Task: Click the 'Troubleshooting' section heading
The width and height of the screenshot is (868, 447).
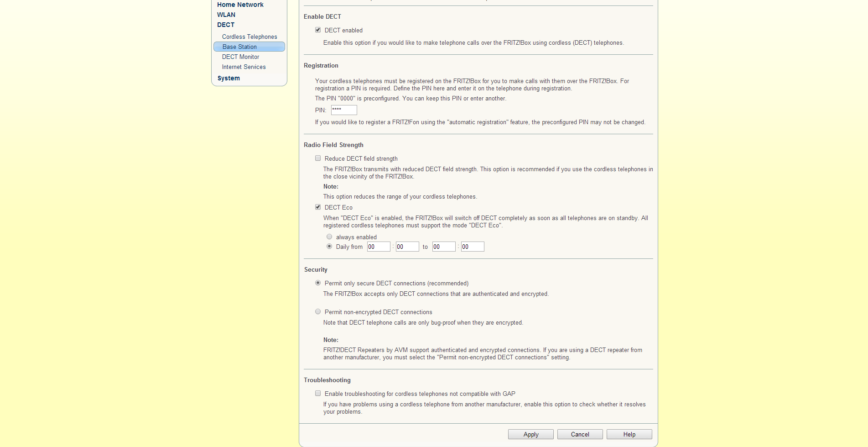Action: coord(327,380)
